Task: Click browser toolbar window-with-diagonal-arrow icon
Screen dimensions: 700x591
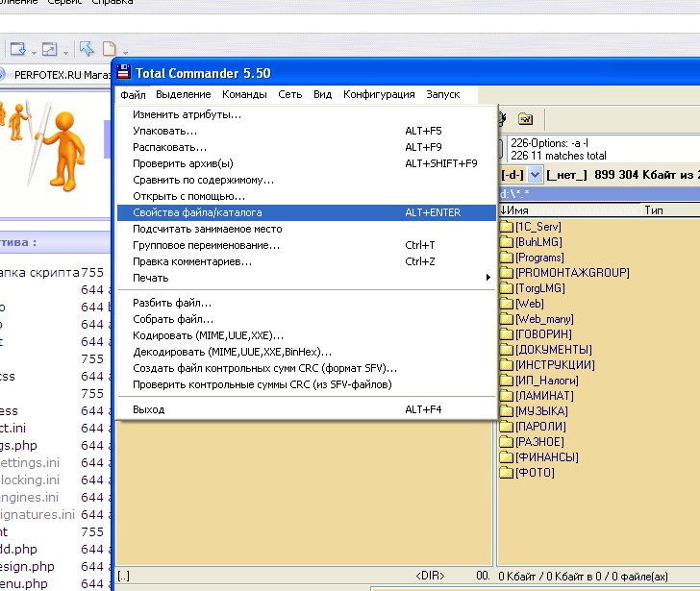Action: click(50, 49)
